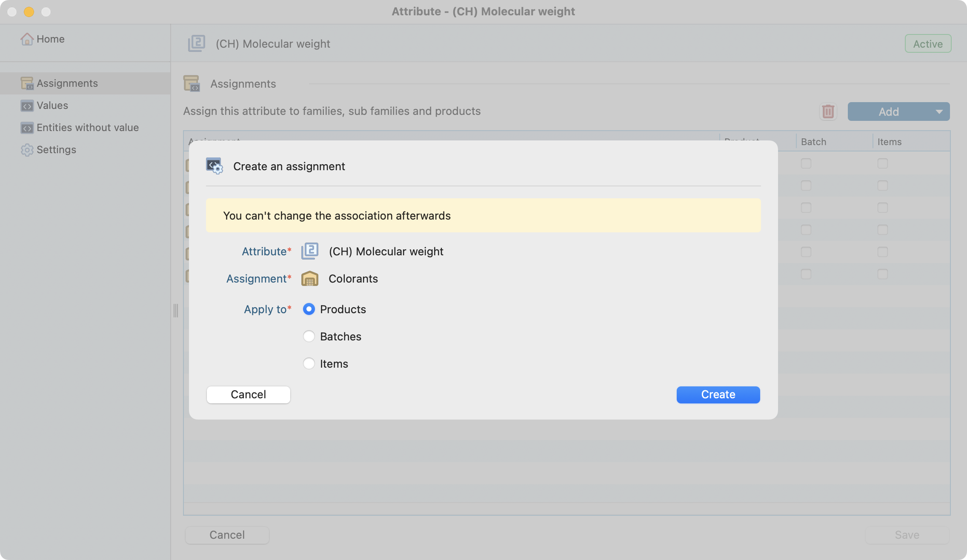Open the Add button dropdown arrow
Screen dimensions: 967x560
click(939, 111)
